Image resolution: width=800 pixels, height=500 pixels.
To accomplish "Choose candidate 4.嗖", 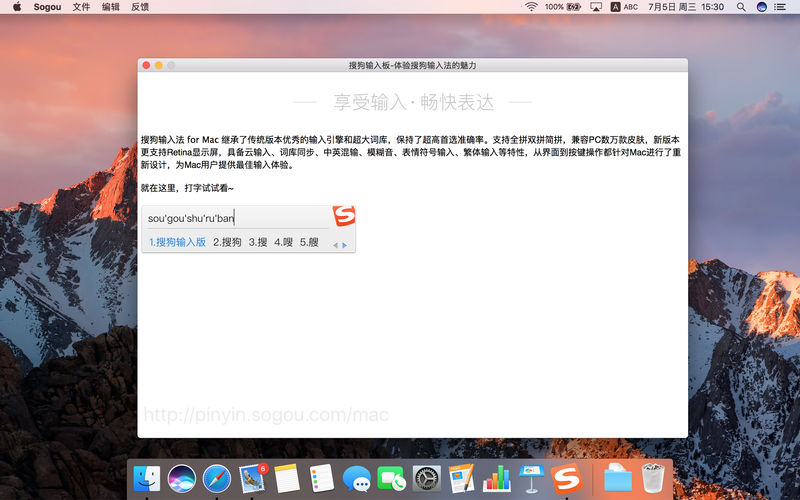I will point(283,242).
